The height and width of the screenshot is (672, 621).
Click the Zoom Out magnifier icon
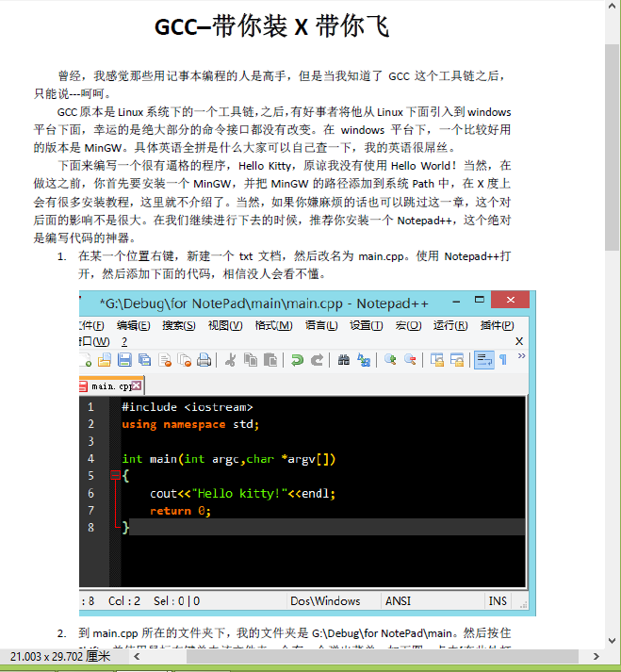click(410, 360)
